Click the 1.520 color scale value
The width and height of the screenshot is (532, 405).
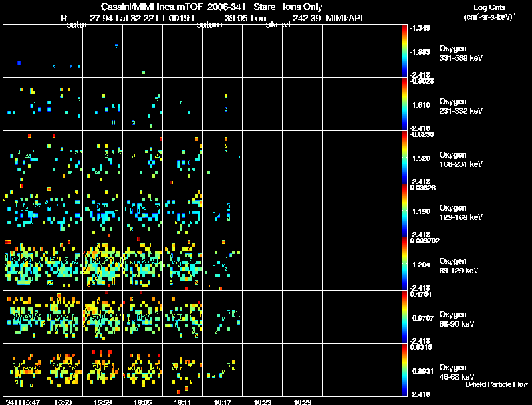pyautogui.click(x=421, y=158)
